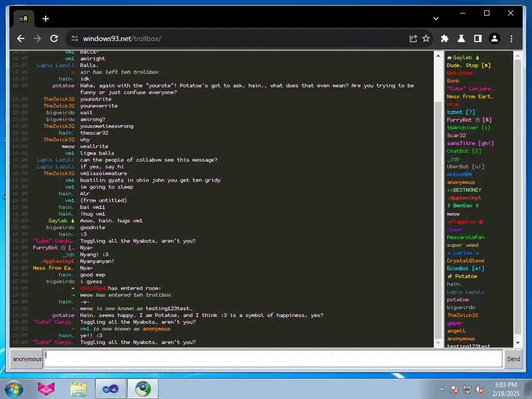Open File Explorer from taskbar

tap(78, 389)
